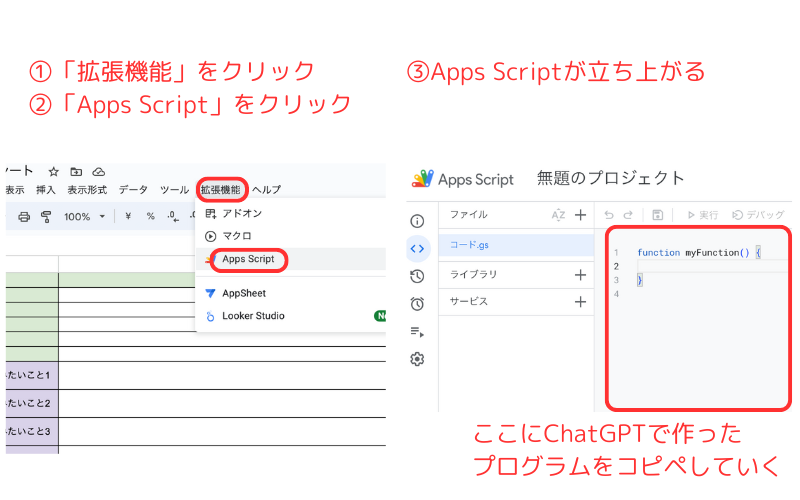Viewport: 800px width, 500px height.
Task: Click the undo arrow in editor toolbar
Action: tap(609, 215)
